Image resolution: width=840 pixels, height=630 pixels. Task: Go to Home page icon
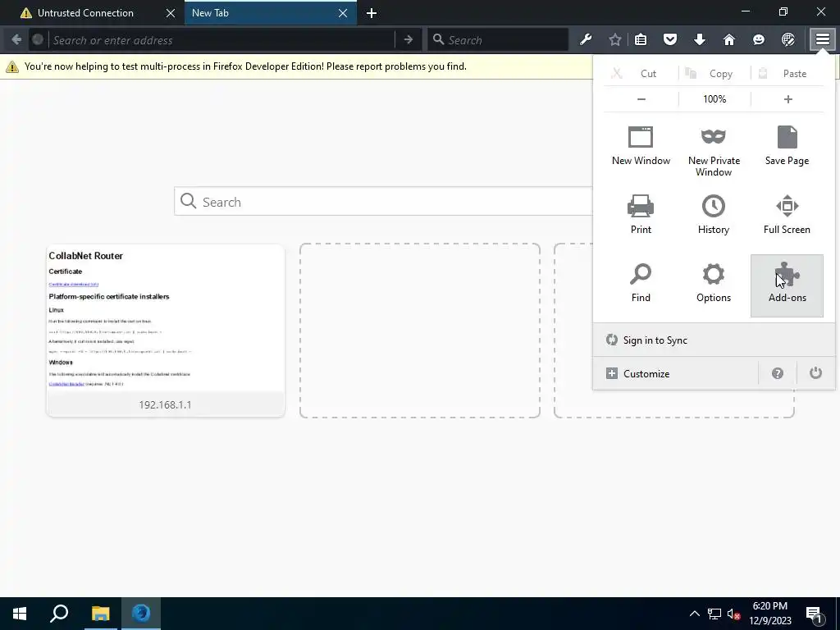(x=729, y=39)
